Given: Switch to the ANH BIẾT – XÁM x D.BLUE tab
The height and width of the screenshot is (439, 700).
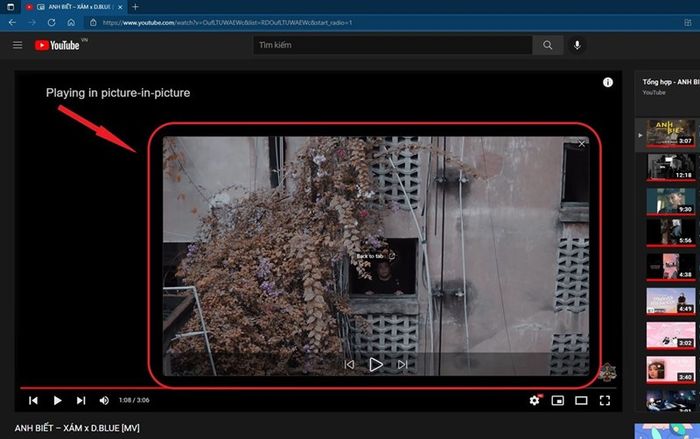Looking at the screenshot, I should (x=75, y=7).
